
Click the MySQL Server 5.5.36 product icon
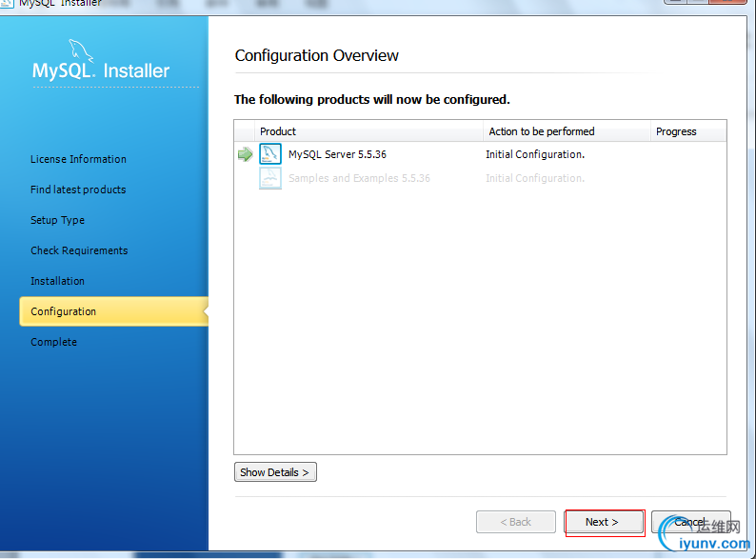(x=270, y=154)
